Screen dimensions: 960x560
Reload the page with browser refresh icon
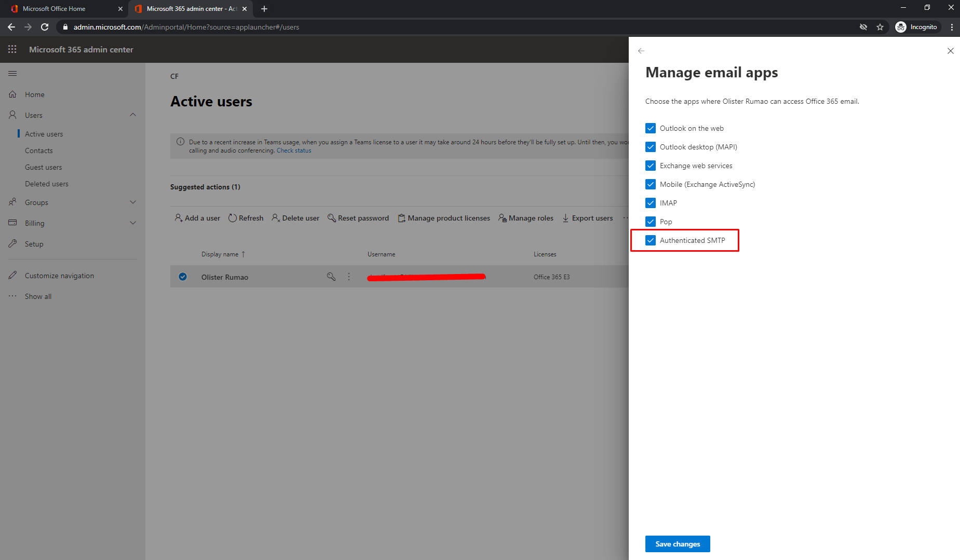pyautogui.click(x=45, y=27)
